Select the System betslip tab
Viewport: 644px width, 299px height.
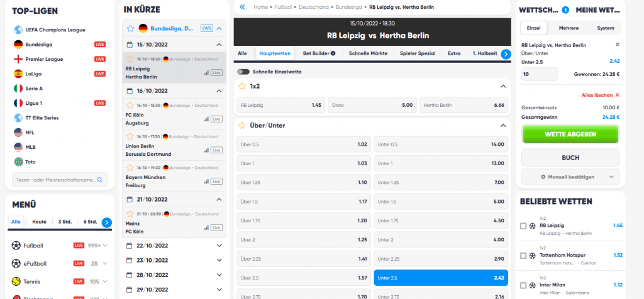click(606, 28)
